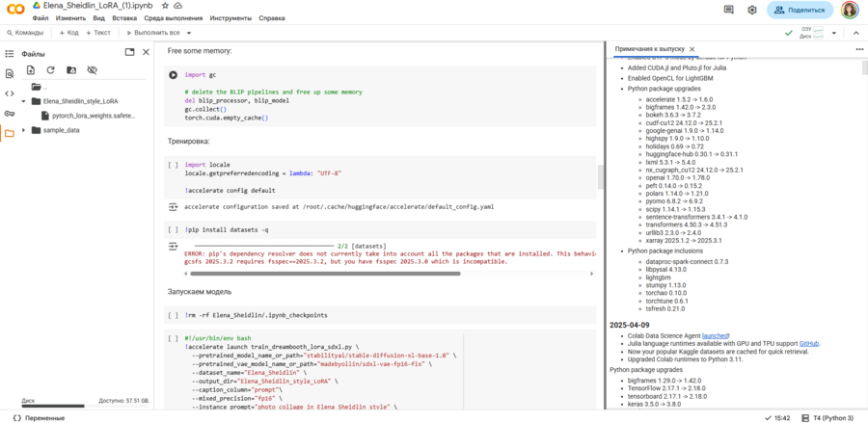Click Выполнить все button
Viewport: 868px width, 423px height.
tap(154, 33)
